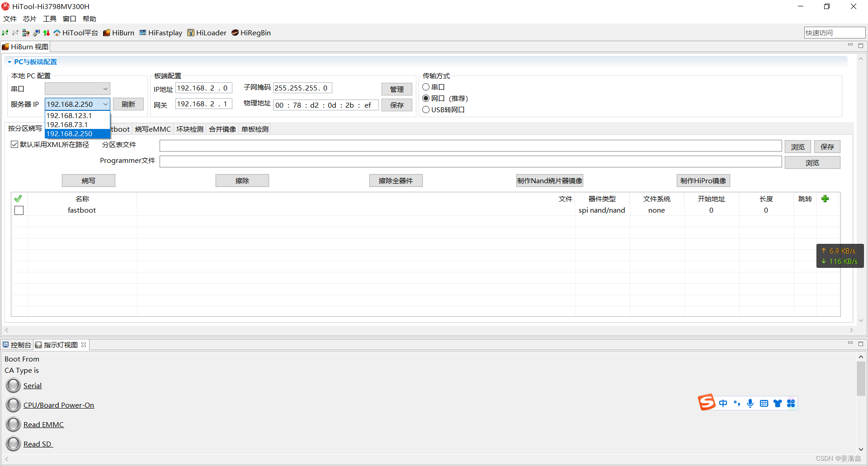Click the Sogou input method logo
Screen dimensions: 868x466
coord(707,402)
